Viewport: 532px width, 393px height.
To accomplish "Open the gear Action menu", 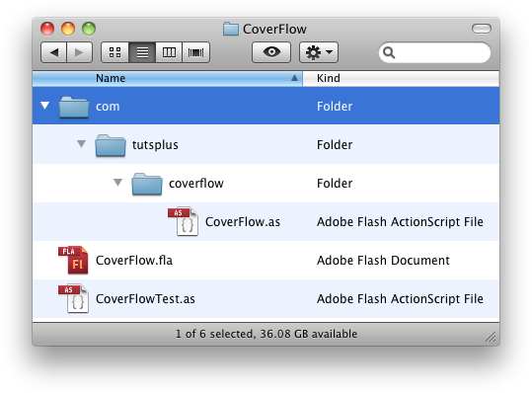I will point(319,52).
